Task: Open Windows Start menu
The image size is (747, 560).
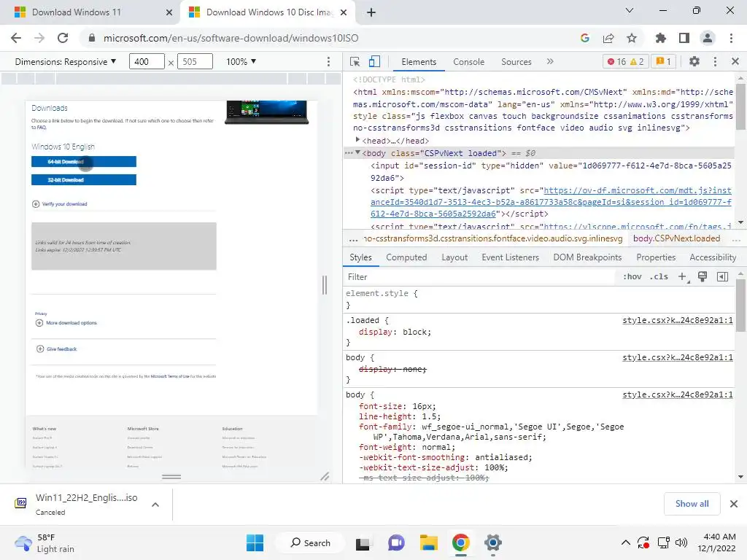Action: 255,542
